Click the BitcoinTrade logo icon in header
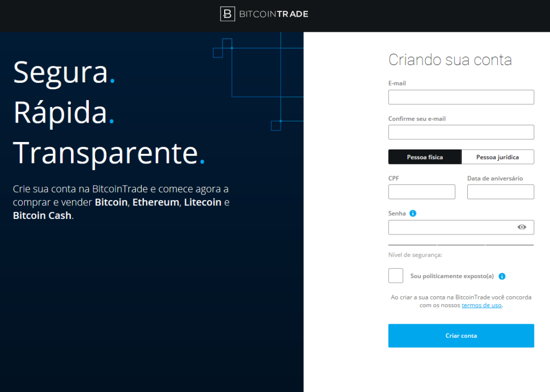This screenshot has width=550, height=392. (x=227, y=14)
